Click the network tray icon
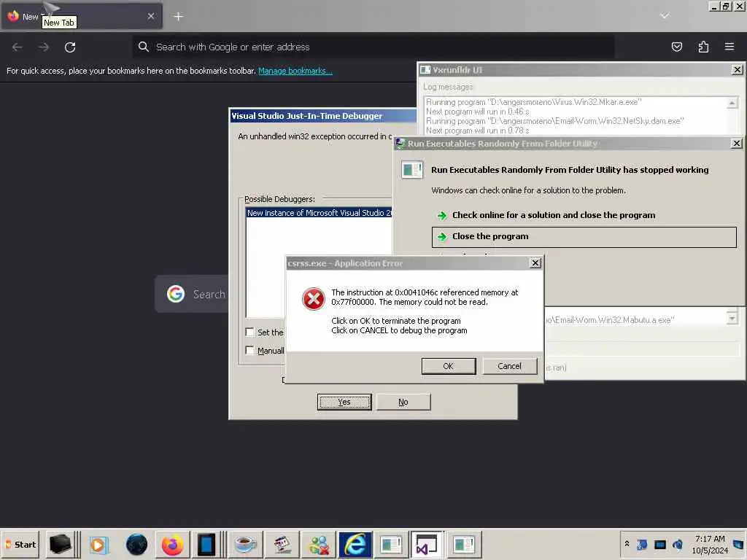The width and height of the screenshot is (747, 560). pos(642,544)
